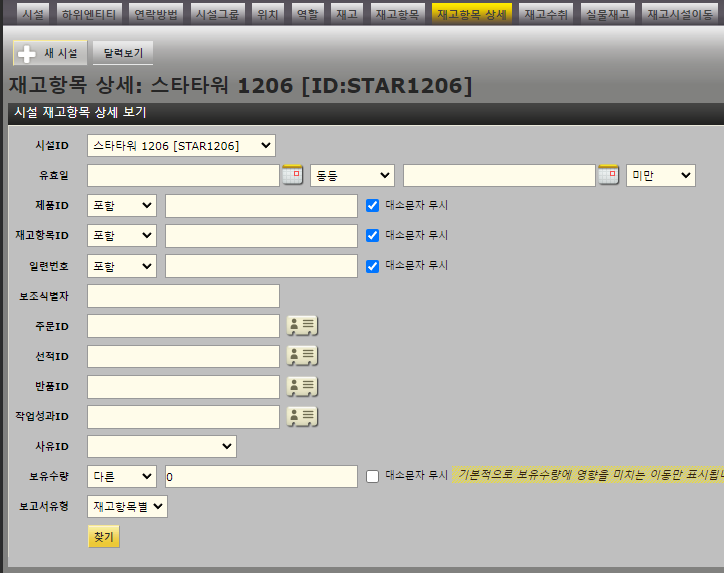Screen dimensions: 724x573
Task: Enable 대소문자 무시 checkbox for 보유수량
Action: click(x=373, y=476)
